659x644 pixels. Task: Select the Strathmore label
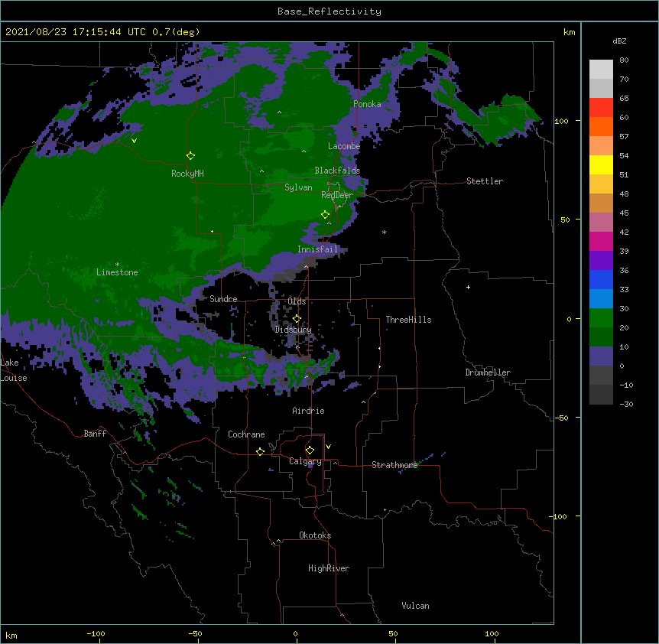pyautogui.click(x=394, y=465)
